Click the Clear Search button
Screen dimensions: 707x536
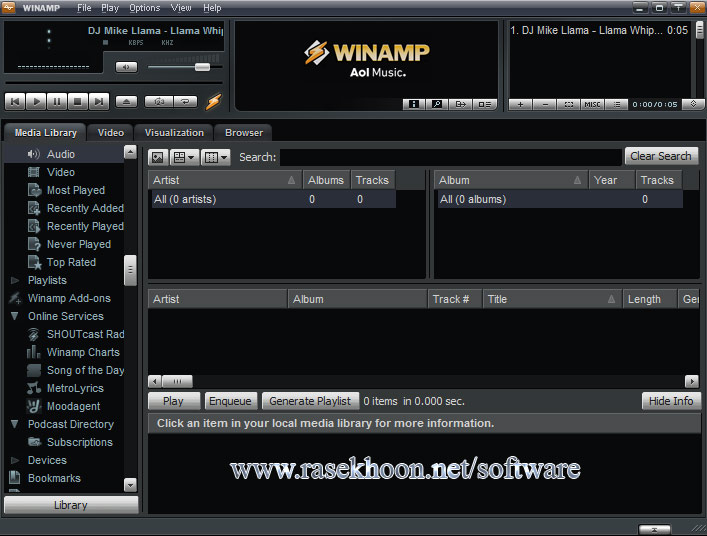661,156
